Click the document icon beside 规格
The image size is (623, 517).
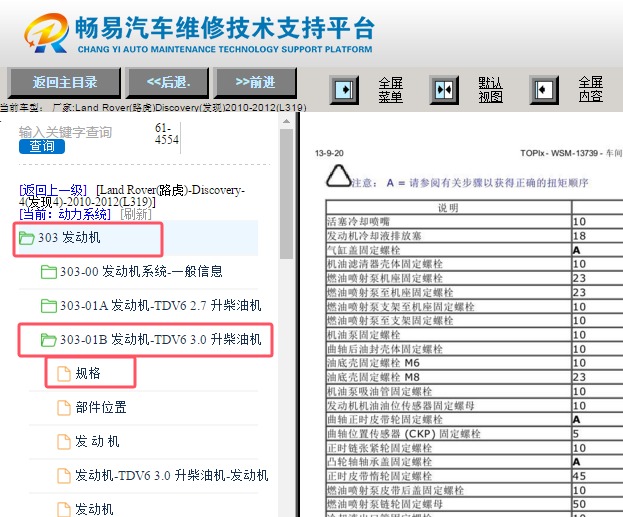(64, 374)
